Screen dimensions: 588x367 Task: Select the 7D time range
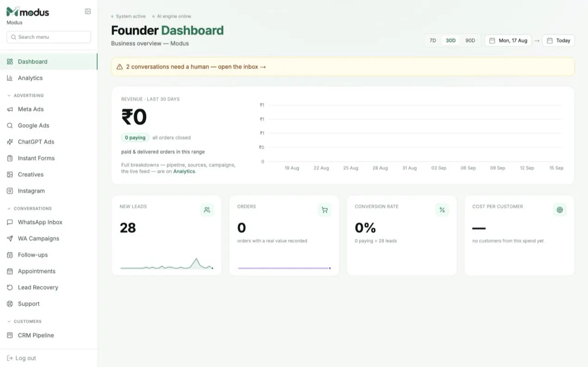point(433,41)
